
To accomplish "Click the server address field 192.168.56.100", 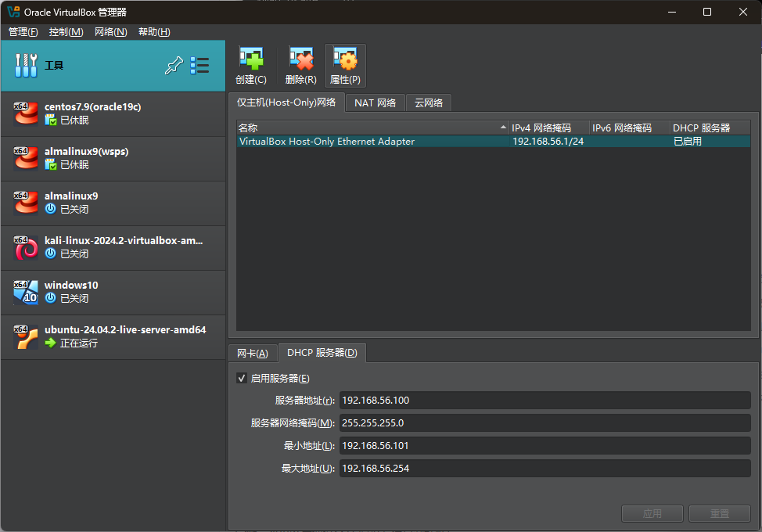I will point(545,401).
